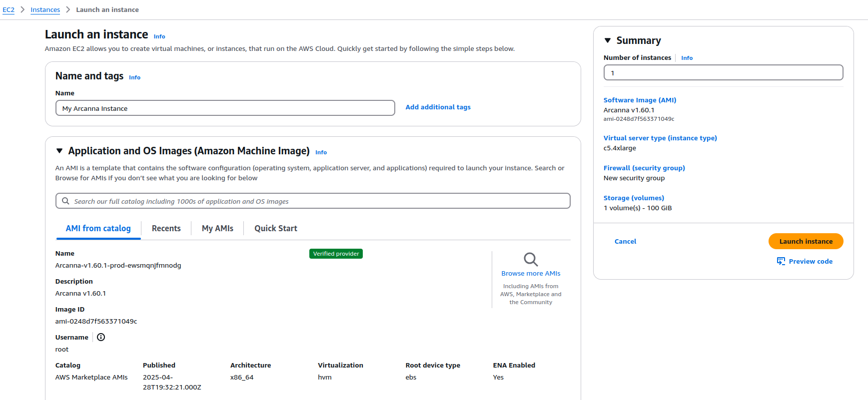Click the Software Image (AMI) summary link

640,100
